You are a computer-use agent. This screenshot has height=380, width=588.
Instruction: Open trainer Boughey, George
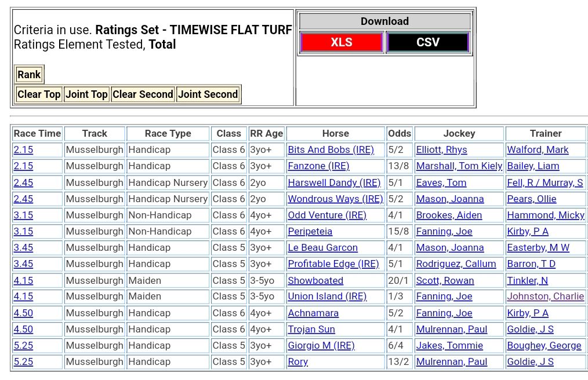coord(544,346)
